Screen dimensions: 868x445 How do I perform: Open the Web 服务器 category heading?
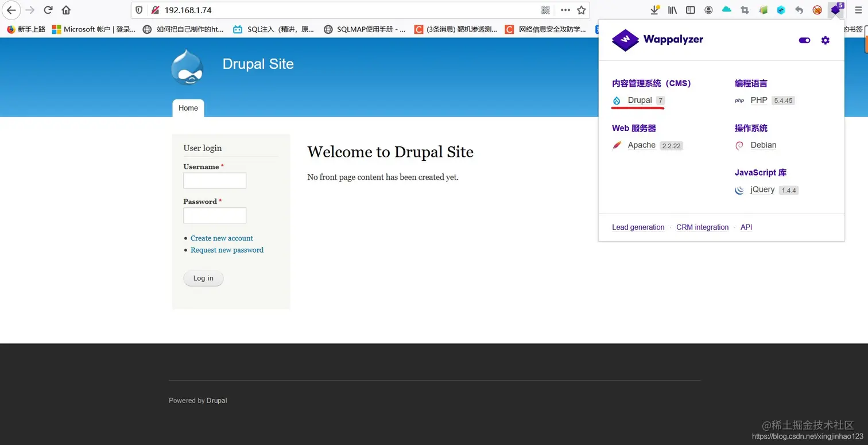(634, 128)
